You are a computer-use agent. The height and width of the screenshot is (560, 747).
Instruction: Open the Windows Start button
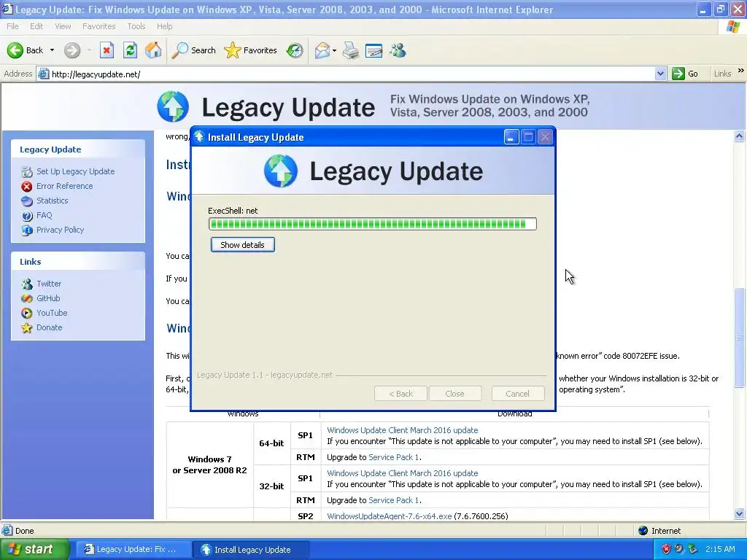tap(35, 550)
